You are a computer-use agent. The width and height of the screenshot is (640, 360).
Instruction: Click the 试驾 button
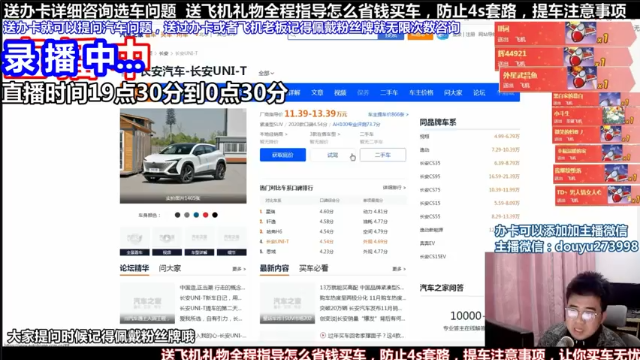tap(333, 155)
